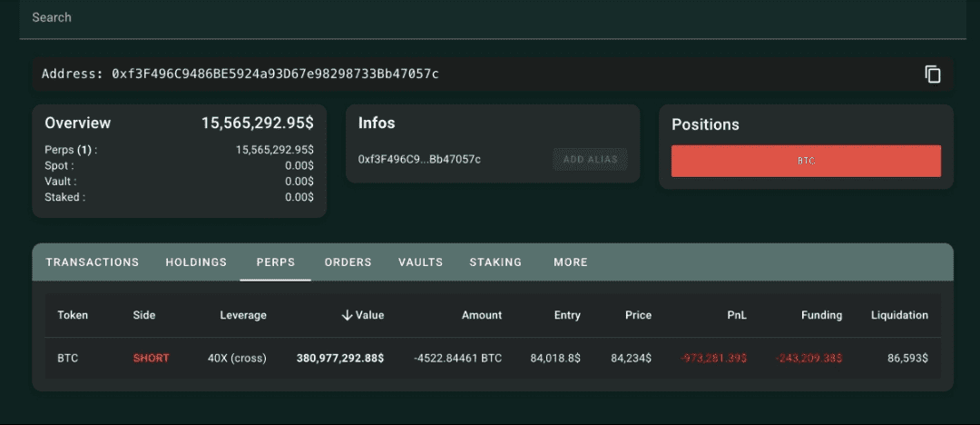Click the 84,234$ current price cell
This screenshot has width=980, height=425.
point(632,358)
